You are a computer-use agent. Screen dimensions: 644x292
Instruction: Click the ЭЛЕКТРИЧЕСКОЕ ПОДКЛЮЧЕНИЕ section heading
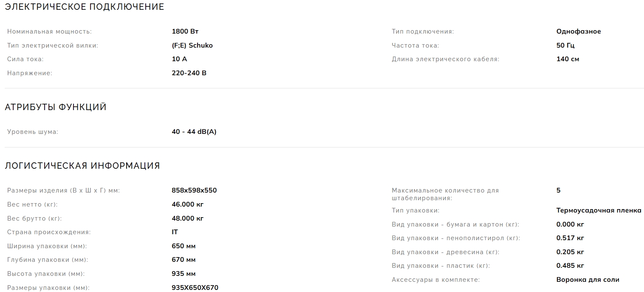coord(84,7)
